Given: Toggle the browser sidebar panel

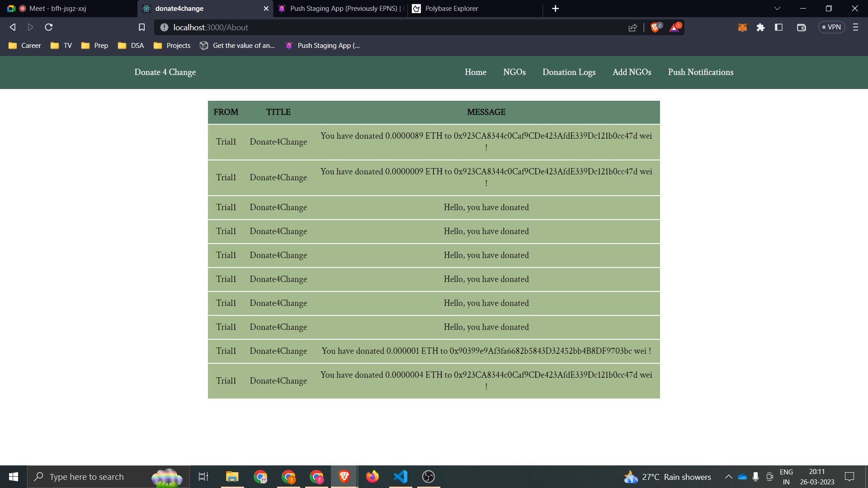Looking at the screenshot, I should (x=778, y=28).
